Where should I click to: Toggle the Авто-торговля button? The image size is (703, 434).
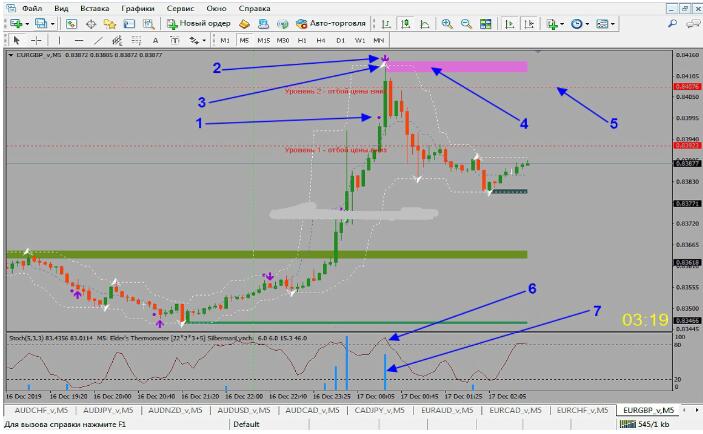tap(331, 24)
